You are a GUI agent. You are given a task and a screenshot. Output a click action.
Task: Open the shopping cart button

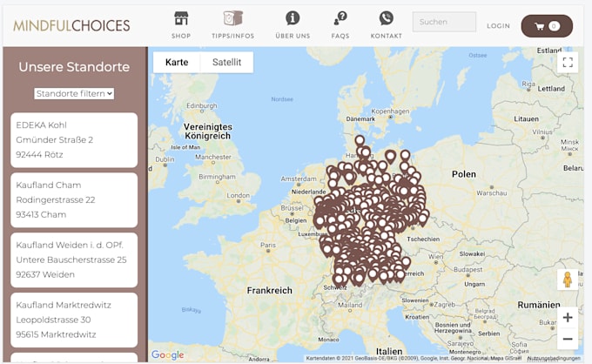[x=547, y=26]
